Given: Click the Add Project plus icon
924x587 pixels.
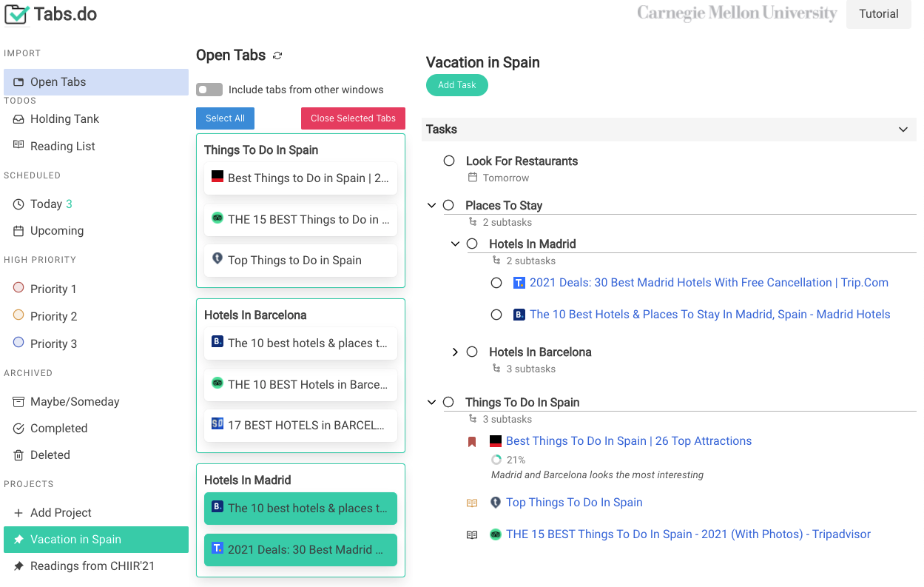Looking at the screenshot, I should coord(18,512).
